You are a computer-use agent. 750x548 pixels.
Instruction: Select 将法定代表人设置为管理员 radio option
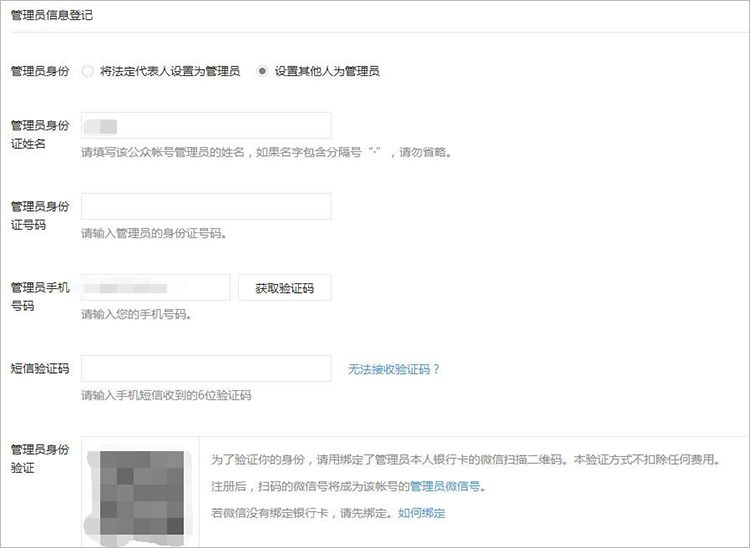[88, 71]
